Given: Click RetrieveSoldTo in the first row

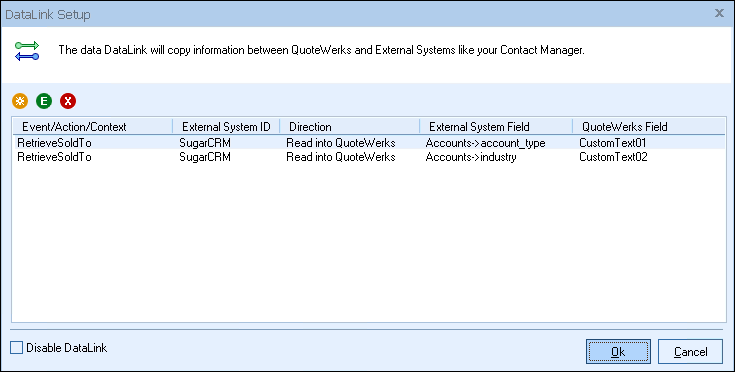Looking at the screenshot, I should pos(54,142).
